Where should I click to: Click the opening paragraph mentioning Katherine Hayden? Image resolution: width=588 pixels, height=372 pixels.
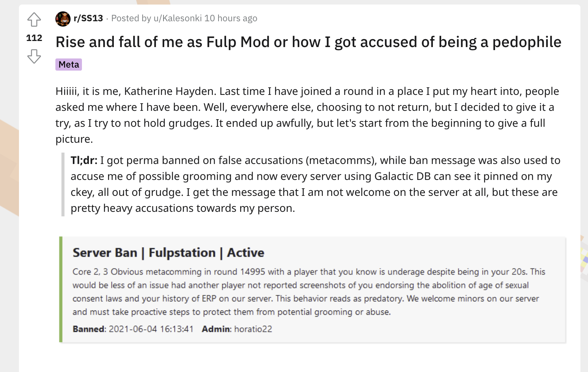click(307, 115)
